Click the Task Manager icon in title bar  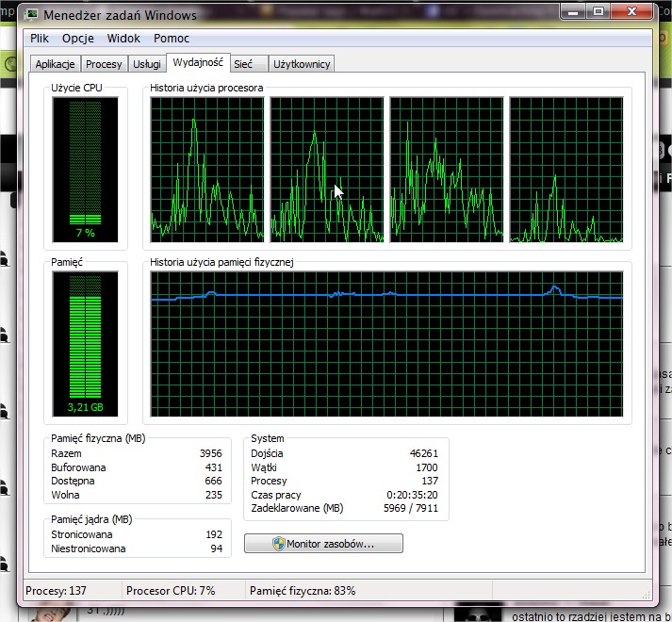(x=33, y=15)
